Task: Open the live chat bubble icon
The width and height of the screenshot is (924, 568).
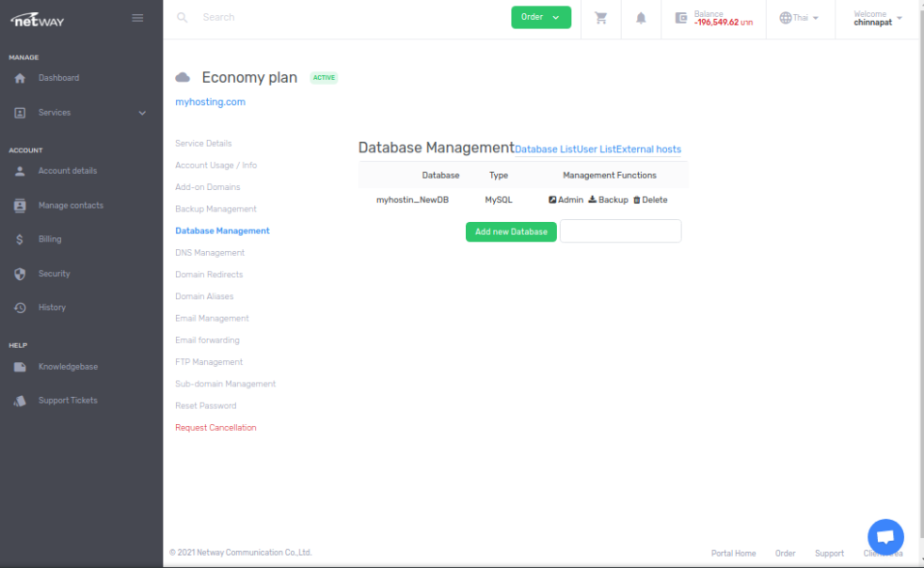Action: 884,537
